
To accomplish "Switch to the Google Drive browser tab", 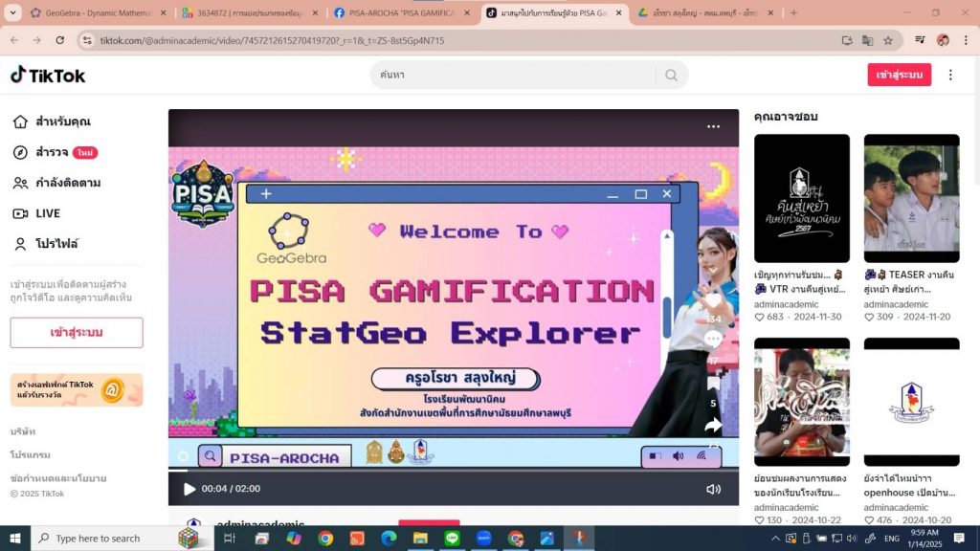I will 705,12.
